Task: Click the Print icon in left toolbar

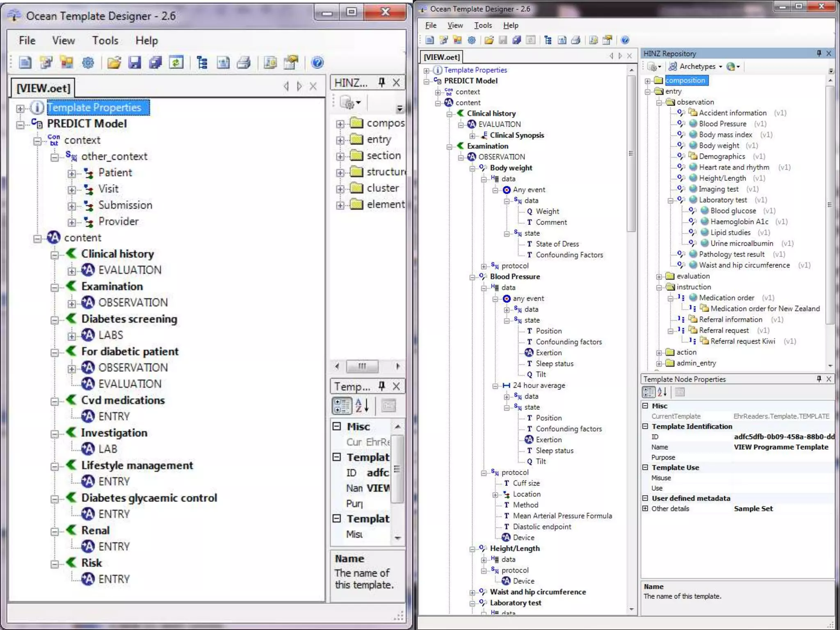Action: [244, 62]
